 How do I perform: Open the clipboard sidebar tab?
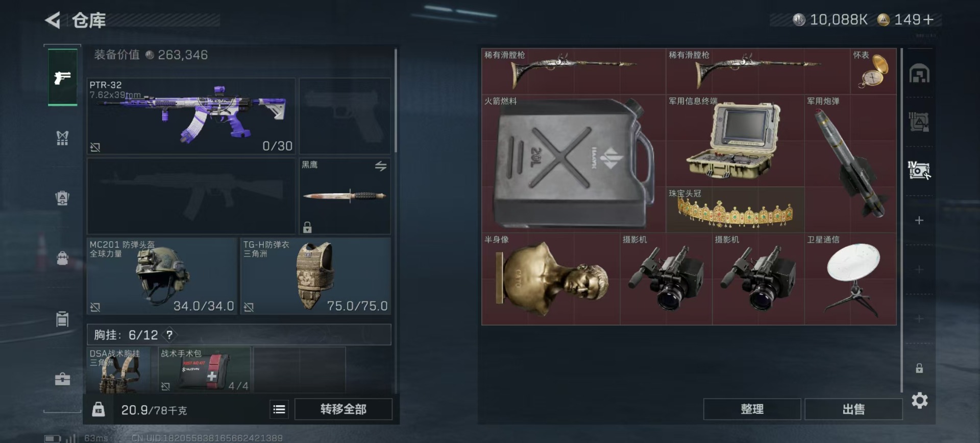tap(62, 318)
